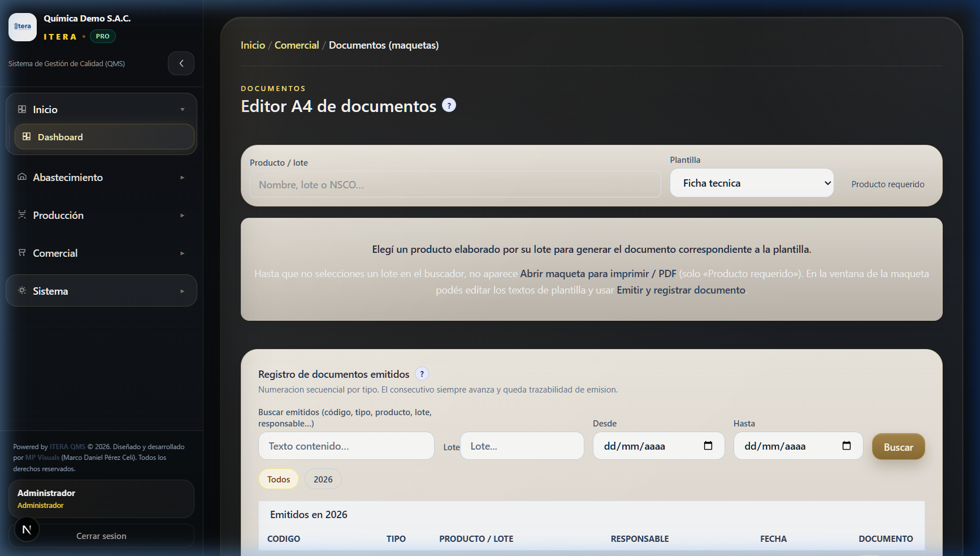Click the DOCUMENTO column header
This screenshot has width=980, height=556.
pyautogui.click(x=886, y=539)
